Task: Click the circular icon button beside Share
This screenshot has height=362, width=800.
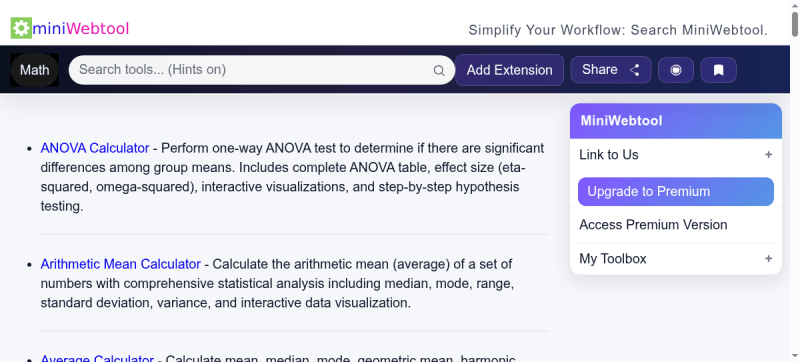Action: (x=676, y=70)
